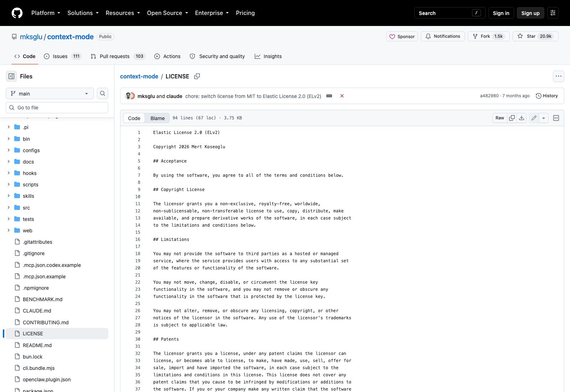The height and width of the screenshot is (392, 570).
Task: Open the Solutions menu
Action: point(83,13)
